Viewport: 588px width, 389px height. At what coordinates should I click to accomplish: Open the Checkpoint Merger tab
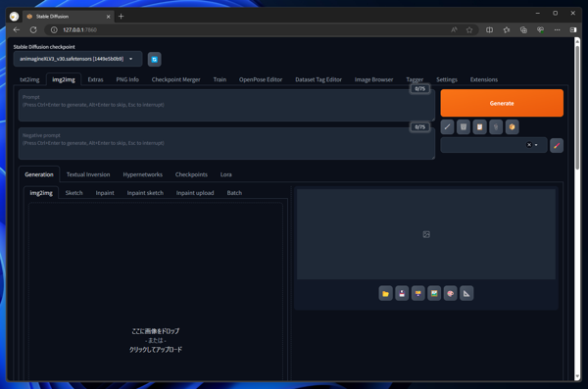pyautogui.click(x=175, y=79)
